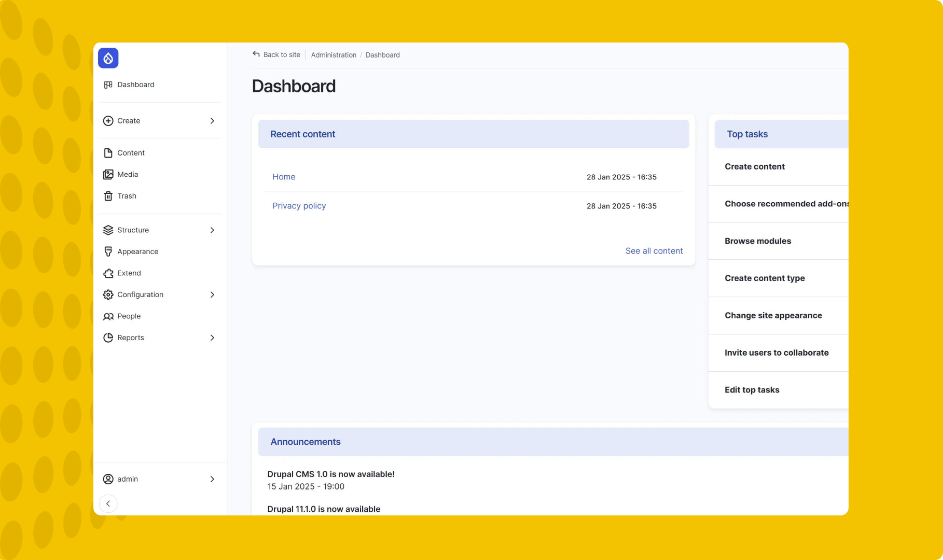Open the Extend puzzle piece icon

point(108,273)
